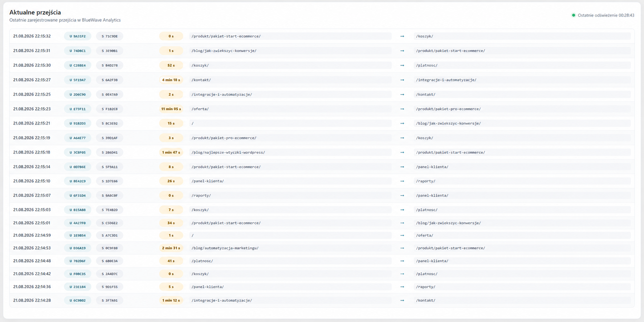The height and width of the screenshot is (322, 644).
Task: Click destination /oferta/ in 22:14:59 row
Action: [522, 235]
